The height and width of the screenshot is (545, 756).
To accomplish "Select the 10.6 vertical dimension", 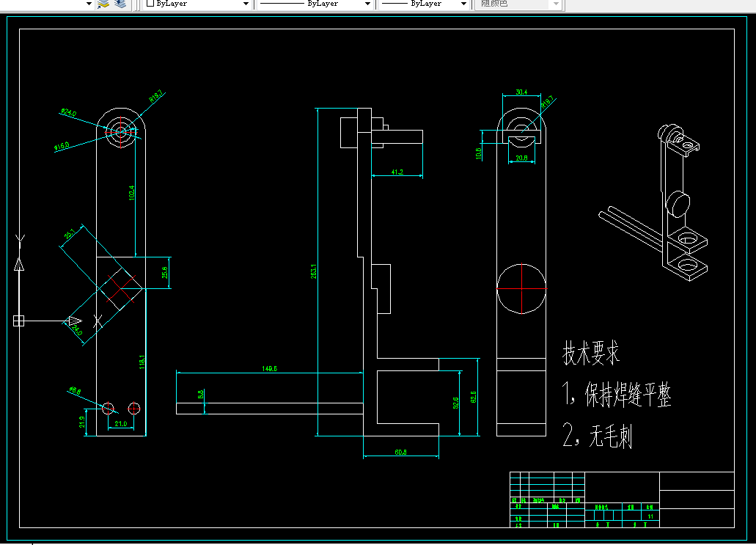I will (478, 153).
